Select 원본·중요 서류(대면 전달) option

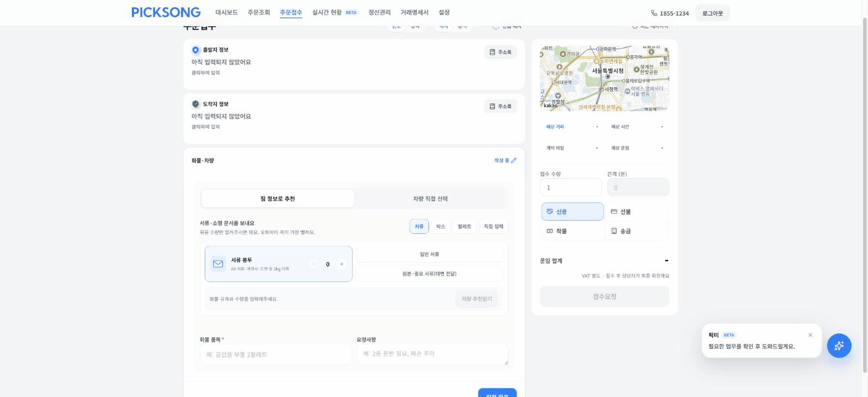coord(429,274)
